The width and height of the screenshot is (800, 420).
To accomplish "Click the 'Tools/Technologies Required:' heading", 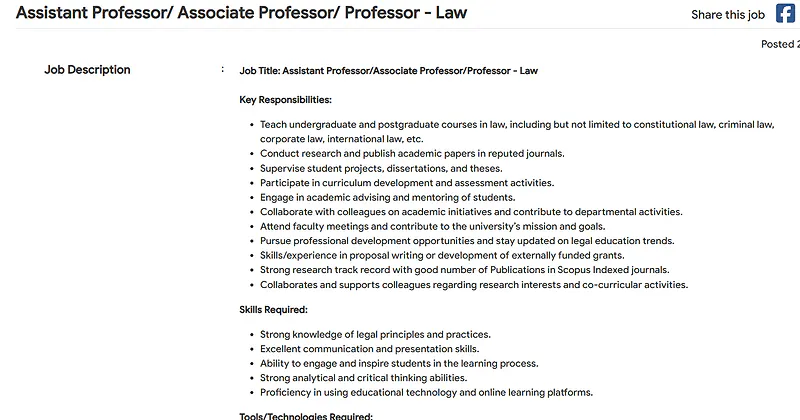I will click(306, 415).
